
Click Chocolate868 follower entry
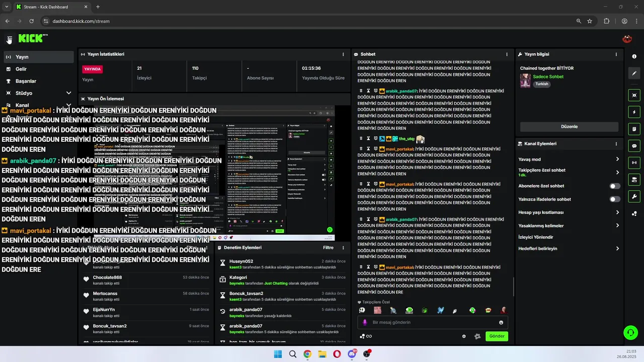click(146, 280)
